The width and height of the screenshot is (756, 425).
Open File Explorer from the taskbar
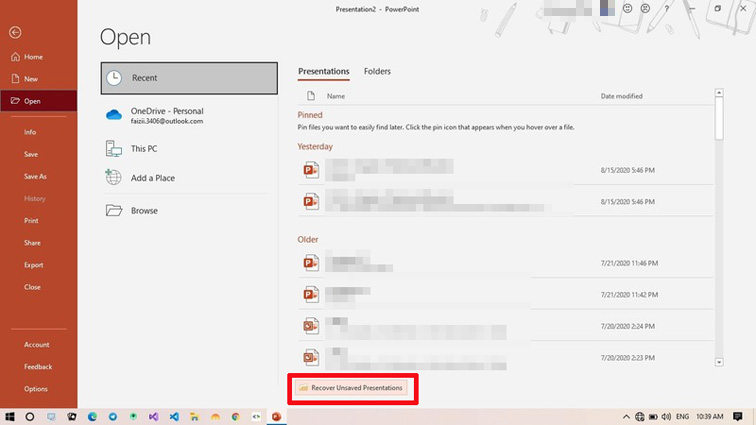194,416
